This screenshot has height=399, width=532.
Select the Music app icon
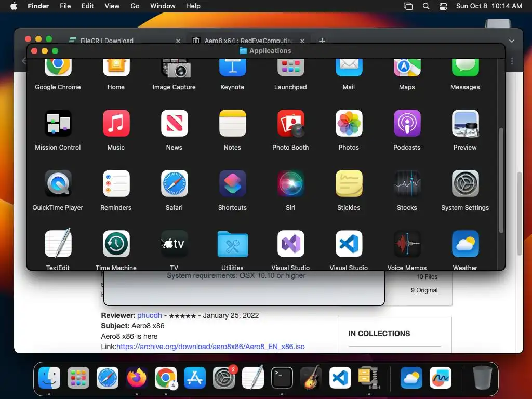tap(116, 123)
